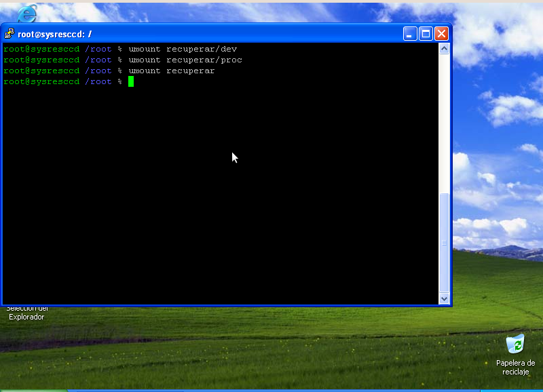Screen dimensions: 543x392
Task: Click the 'umount recuperar/dev' command line
Action: [183, 49]
